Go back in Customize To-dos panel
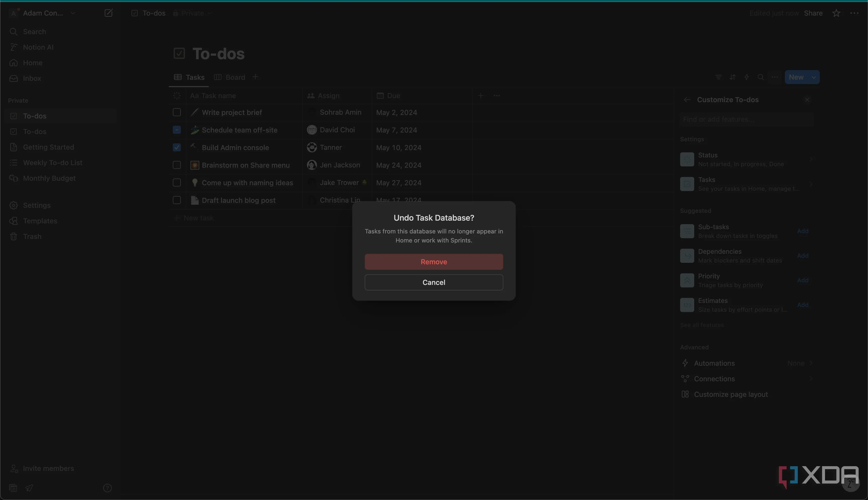This screenshot has height=500, width=868. 687,100
